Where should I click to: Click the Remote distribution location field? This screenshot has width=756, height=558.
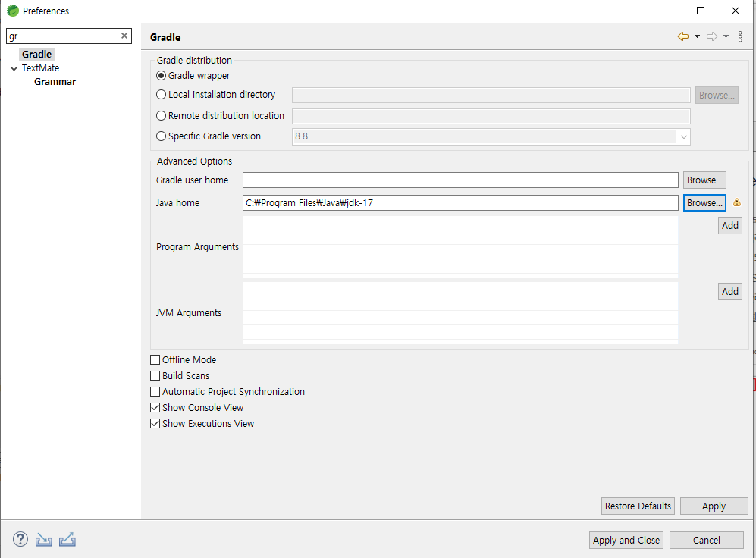click(x=491, y=116)
